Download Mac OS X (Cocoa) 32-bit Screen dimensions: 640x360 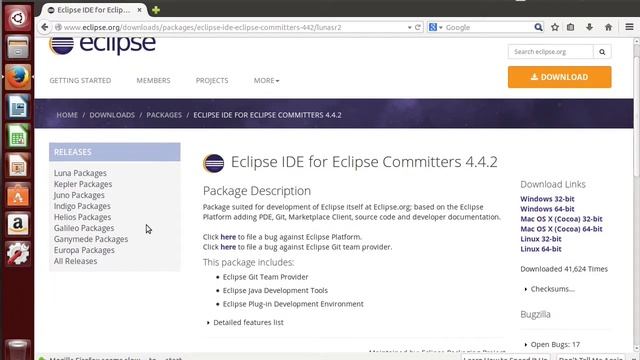(561, 219)
